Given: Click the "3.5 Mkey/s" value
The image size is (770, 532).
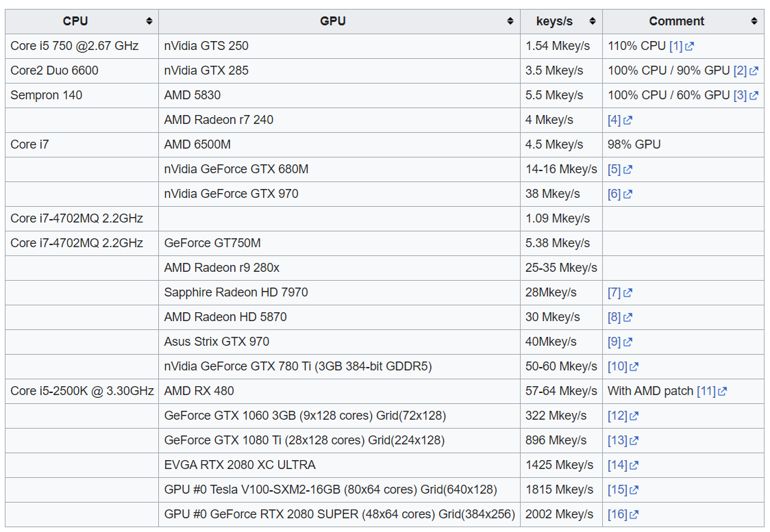Looking at the screenshot, I should (561, 71).
